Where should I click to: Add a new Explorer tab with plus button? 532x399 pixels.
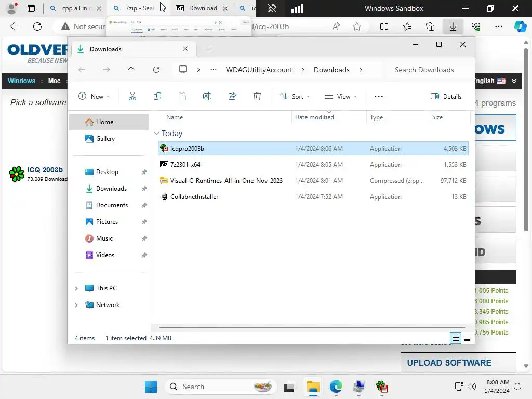point(208,49)
